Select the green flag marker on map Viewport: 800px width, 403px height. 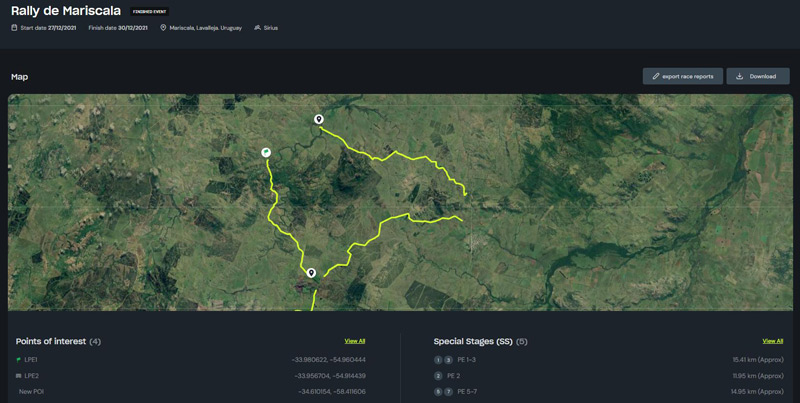point(266,152)
